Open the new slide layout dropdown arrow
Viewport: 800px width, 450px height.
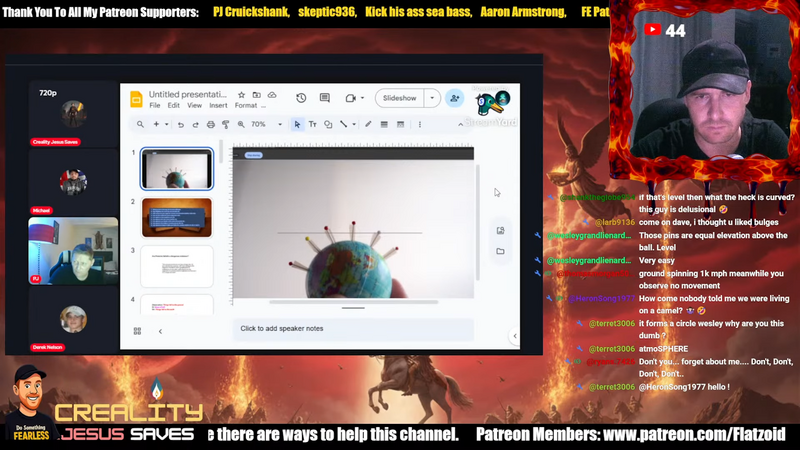(166, 124)
